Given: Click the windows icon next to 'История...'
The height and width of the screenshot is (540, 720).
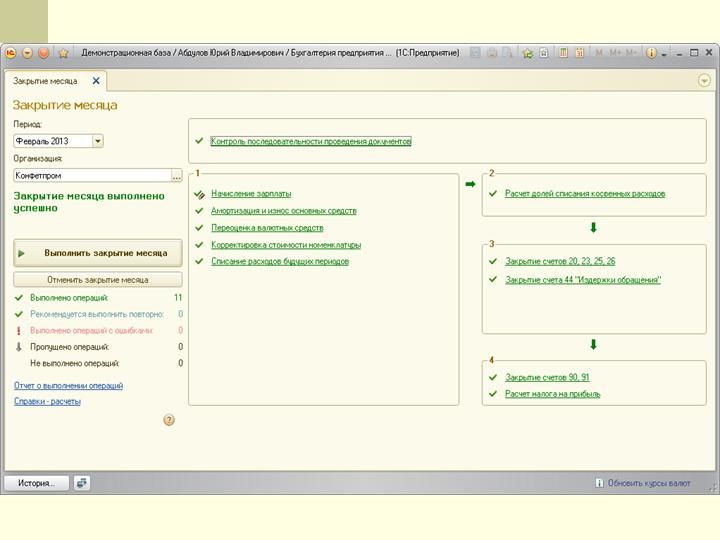Looking at the screenshot, I should pyautogui.click(x=82, y=483).
